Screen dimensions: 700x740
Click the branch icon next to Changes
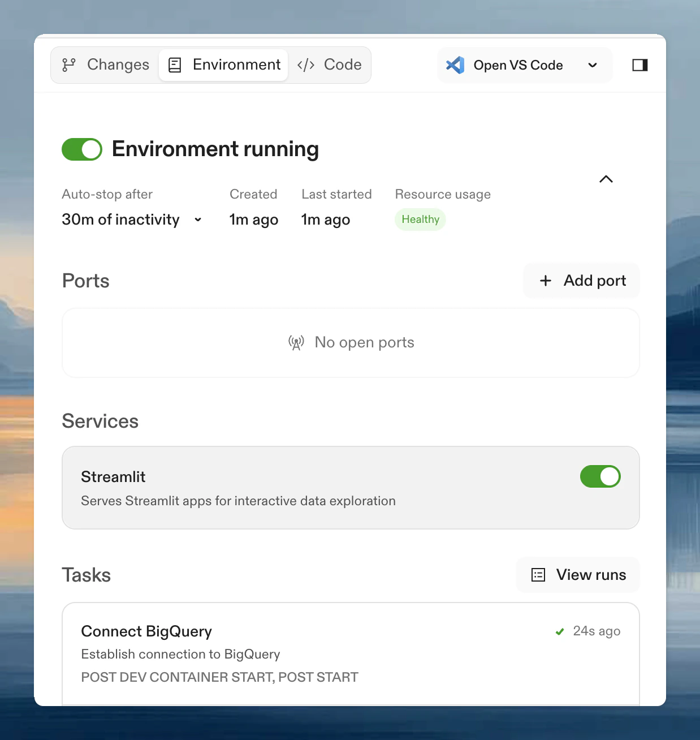click(x=69, y=64)
